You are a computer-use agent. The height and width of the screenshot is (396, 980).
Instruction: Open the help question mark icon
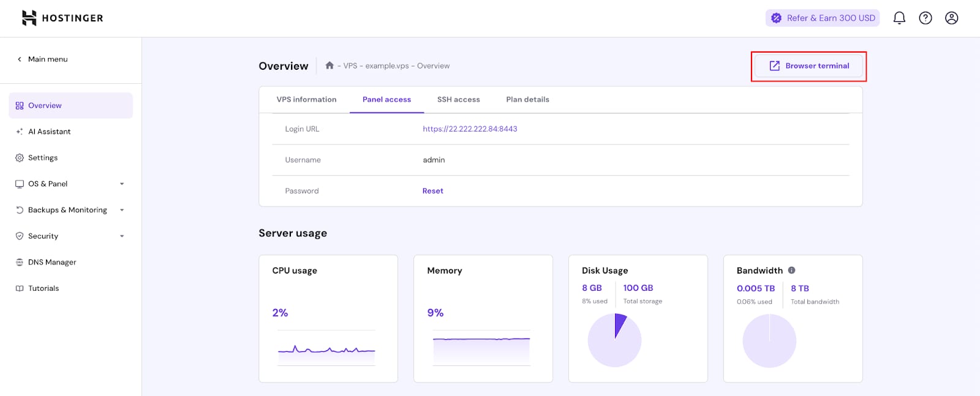coord(925,18)
